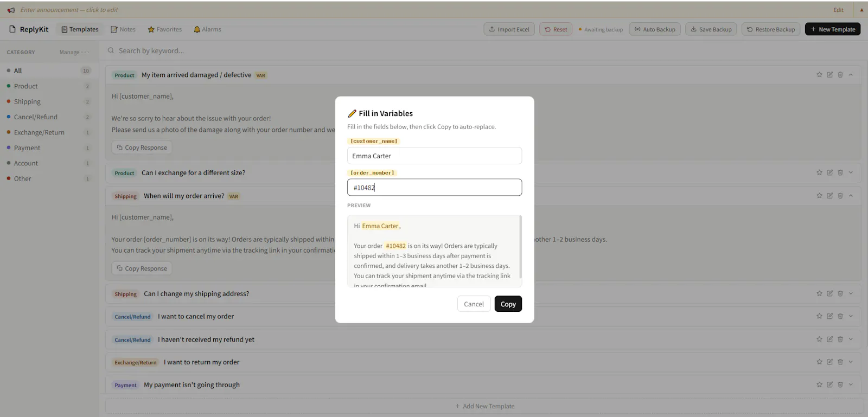The height and width of the screenshot is (417, 868).
Task: Edit the damaged/defective item template
Action: click(x=829, y=75)
